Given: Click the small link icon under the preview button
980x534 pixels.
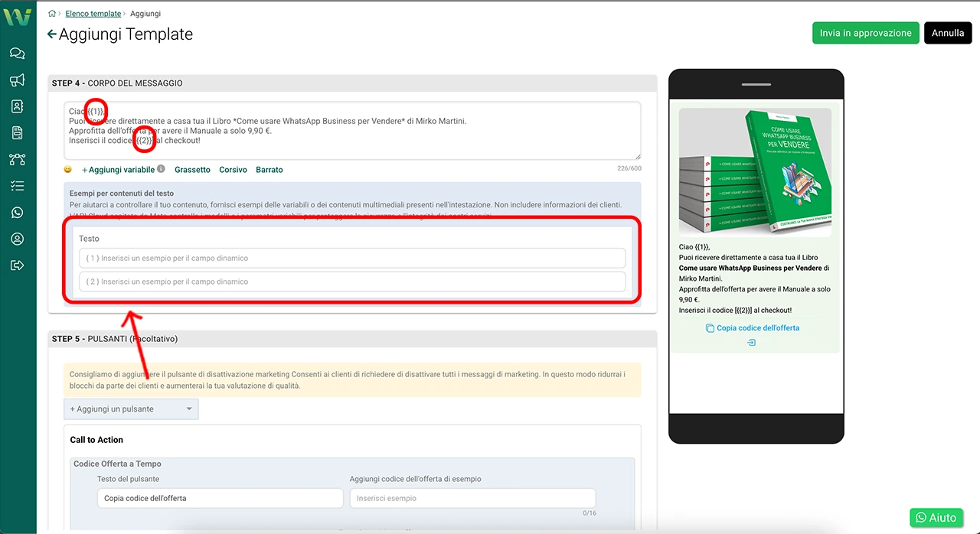Looking at the screenshot, I should 751,343.
